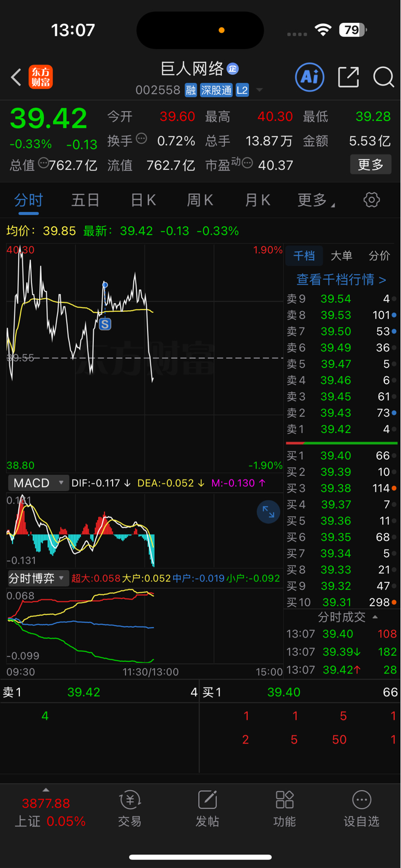Select the 分价 tab

point(379,256)
